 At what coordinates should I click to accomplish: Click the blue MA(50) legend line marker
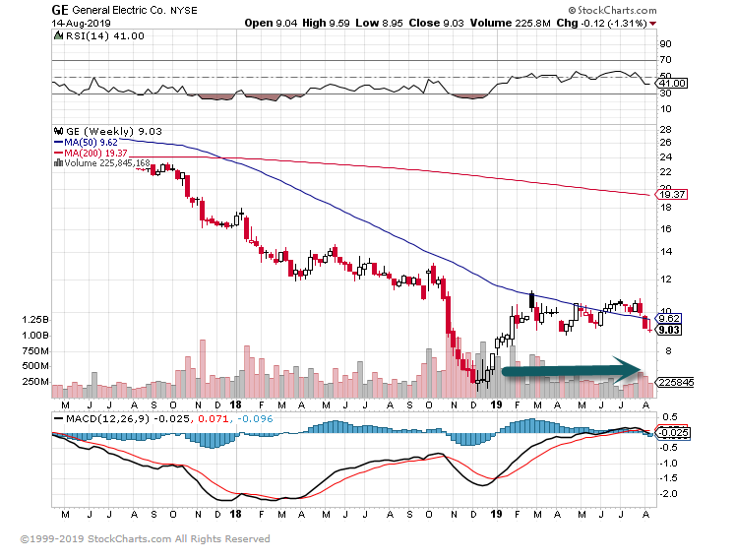59,142
